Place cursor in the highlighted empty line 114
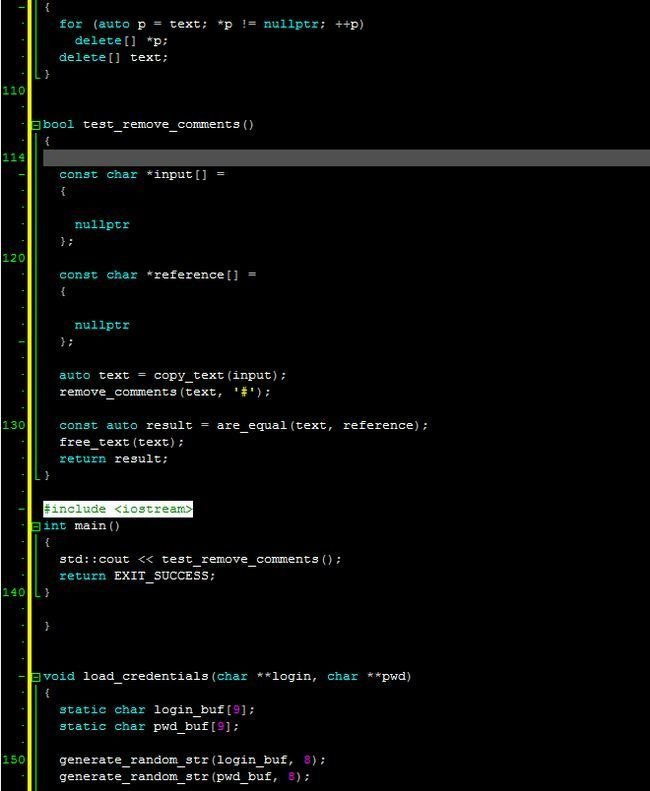650x791 pixels. coord(346,157)
